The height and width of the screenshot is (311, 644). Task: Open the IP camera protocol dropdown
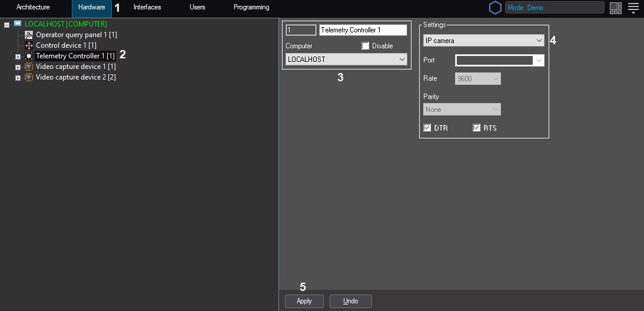pos(483,41)
